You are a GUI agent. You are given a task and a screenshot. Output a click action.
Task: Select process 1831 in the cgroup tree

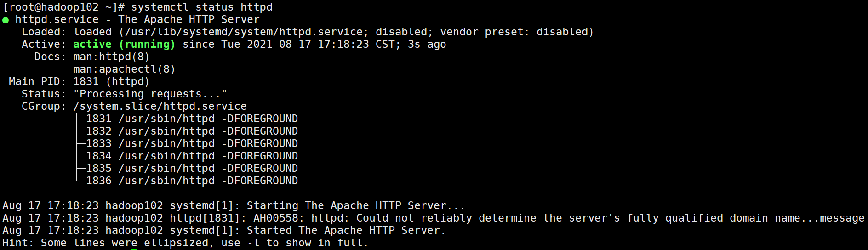(x=192, y=119)
